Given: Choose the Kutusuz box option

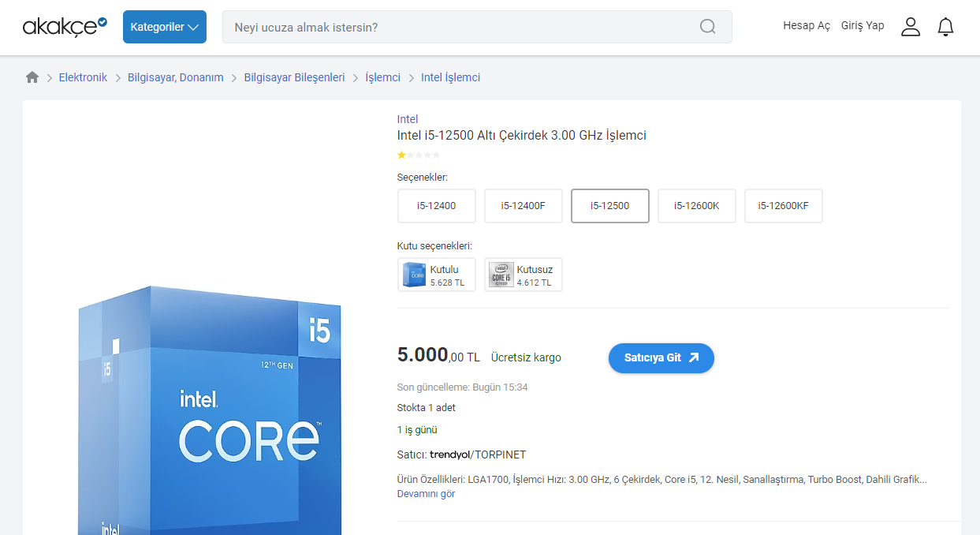Looking at the screenshot, I should [x=524, y=275].
